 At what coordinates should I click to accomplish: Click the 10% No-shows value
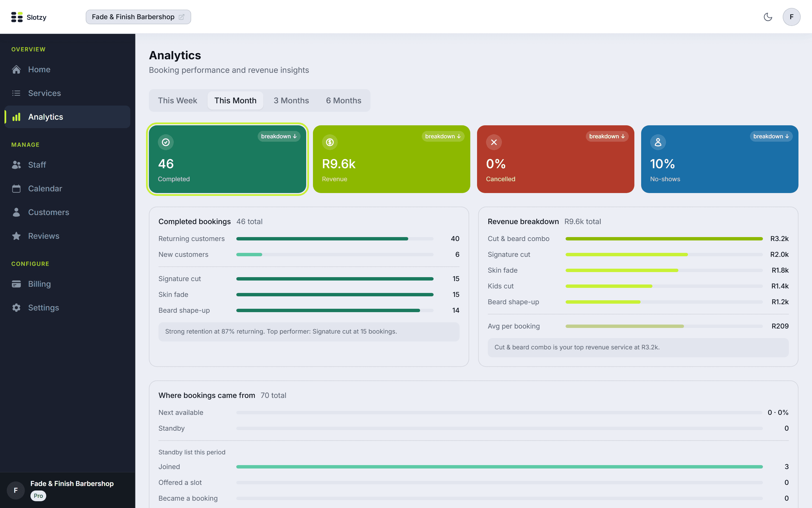click(x=662, y=164)
